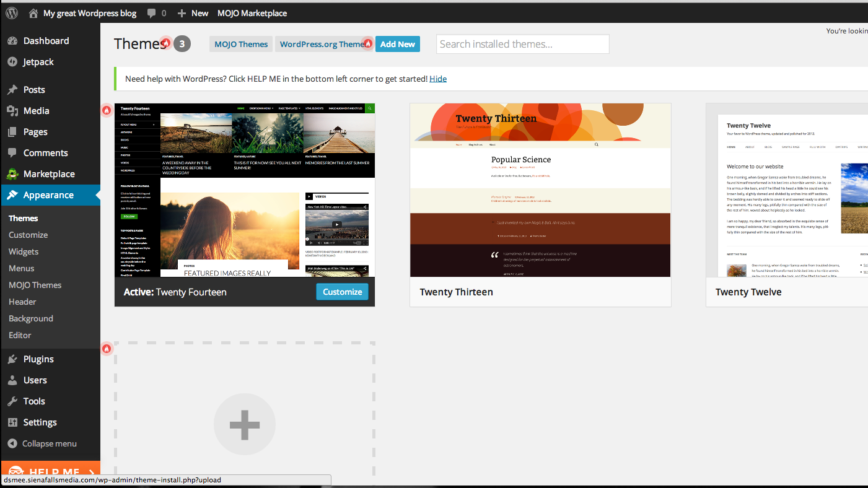Click the Appearance paintbrush icon
868x488 pixels.
click(12, 195)
